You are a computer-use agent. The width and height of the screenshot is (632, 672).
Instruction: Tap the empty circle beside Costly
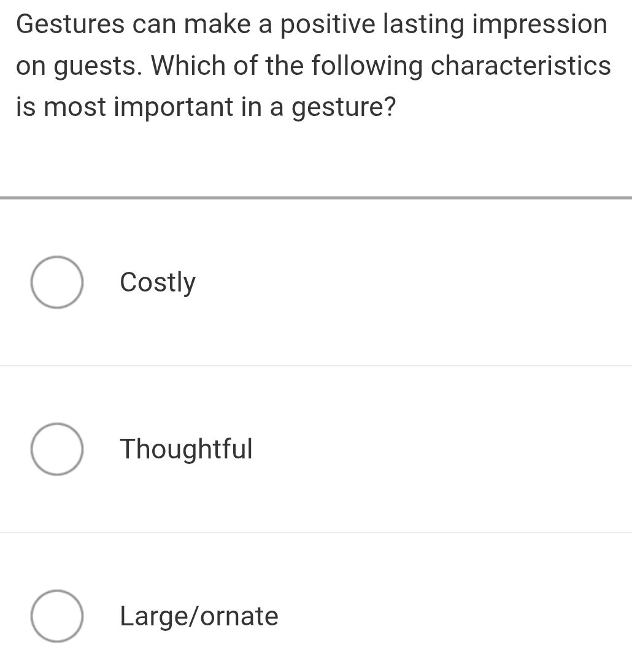pos(56,282)
